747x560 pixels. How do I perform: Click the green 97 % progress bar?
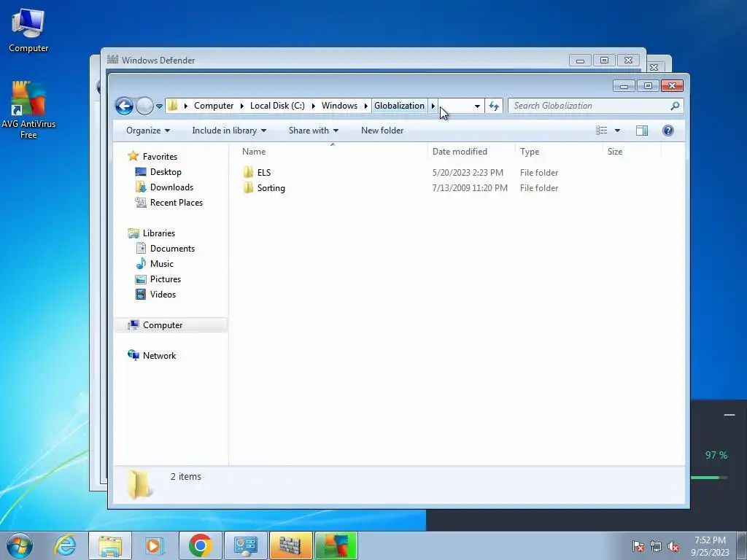[709, 477]
